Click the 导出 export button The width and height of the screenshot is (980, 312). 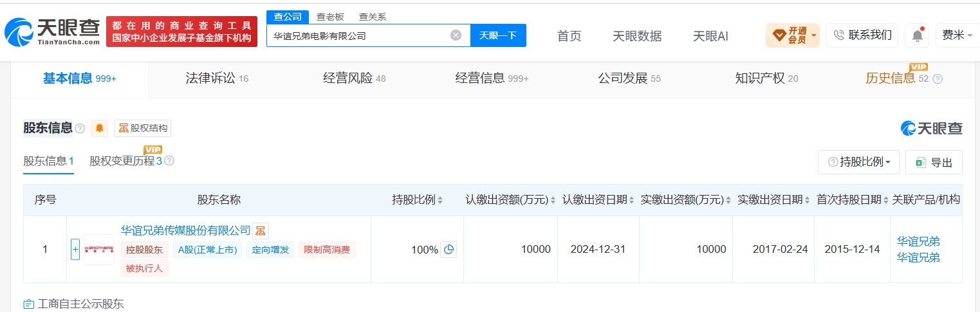[934, 162]
